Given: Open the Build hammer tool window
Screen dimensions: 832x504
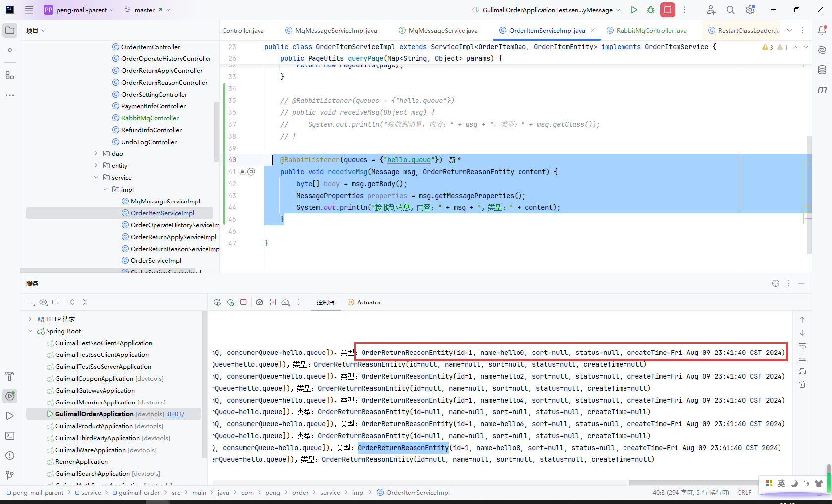Looking at the screenshot, I should coord(10,376).
